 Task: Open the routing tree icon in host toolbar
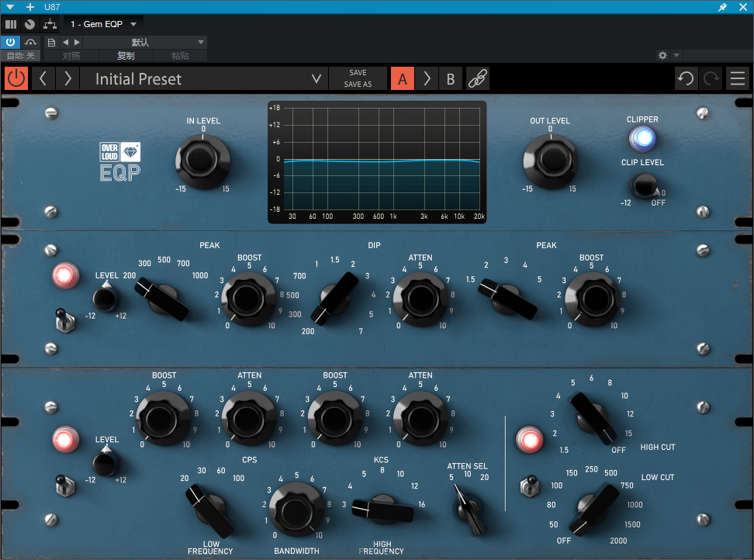point(50,24)
